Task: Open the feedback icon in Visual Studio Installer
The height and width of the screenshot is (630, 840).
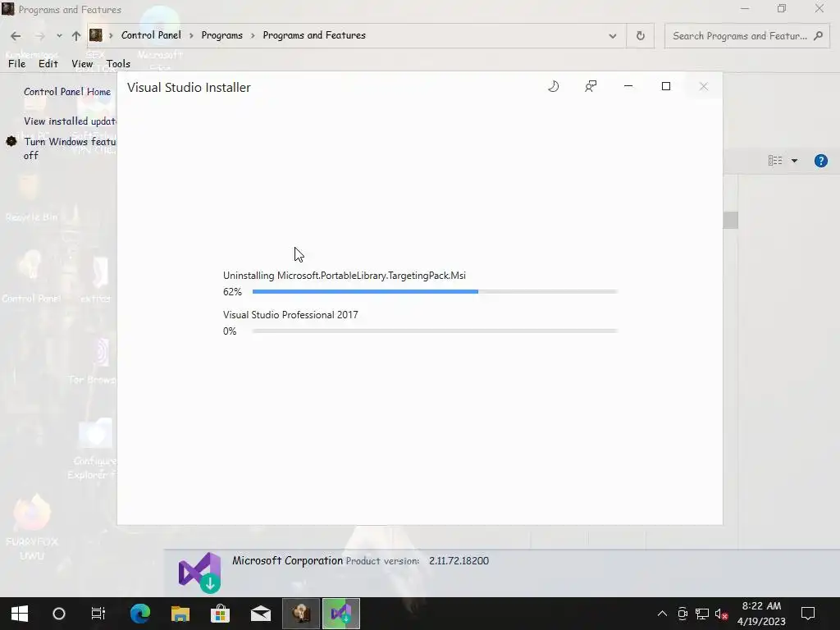Action: [x=591, y=86]
